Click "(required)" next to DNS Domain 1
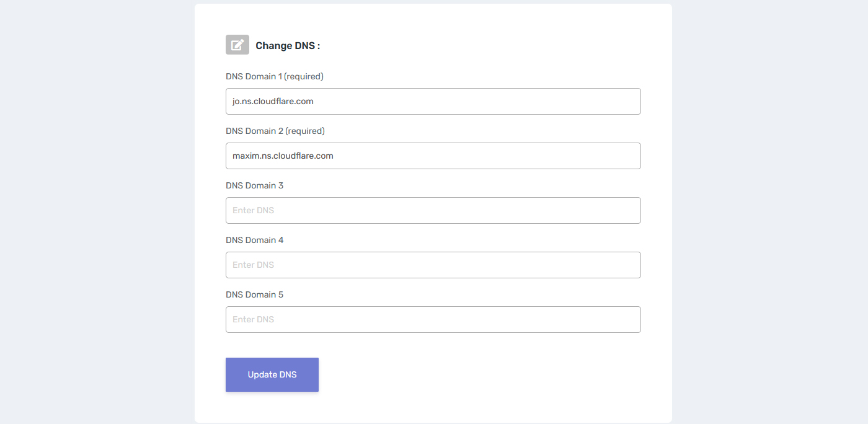Viewport: 868px width, 424px height. coord(304,77)
